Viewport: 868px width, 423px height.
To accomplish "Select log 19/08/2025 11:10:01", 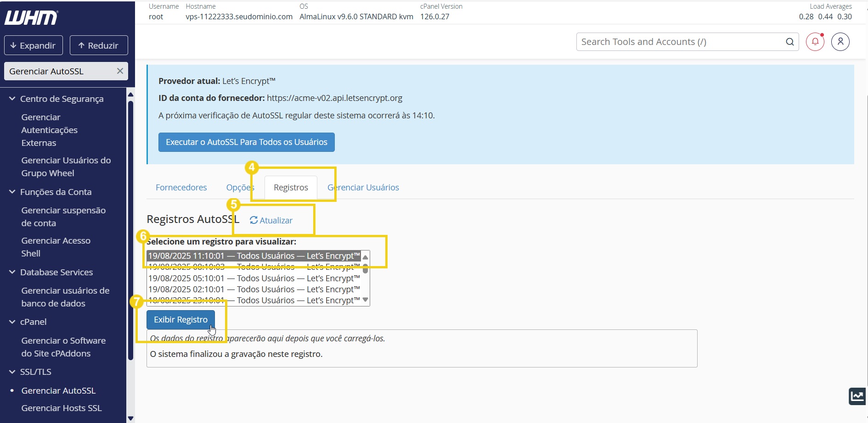I will [x=254, y=256].
